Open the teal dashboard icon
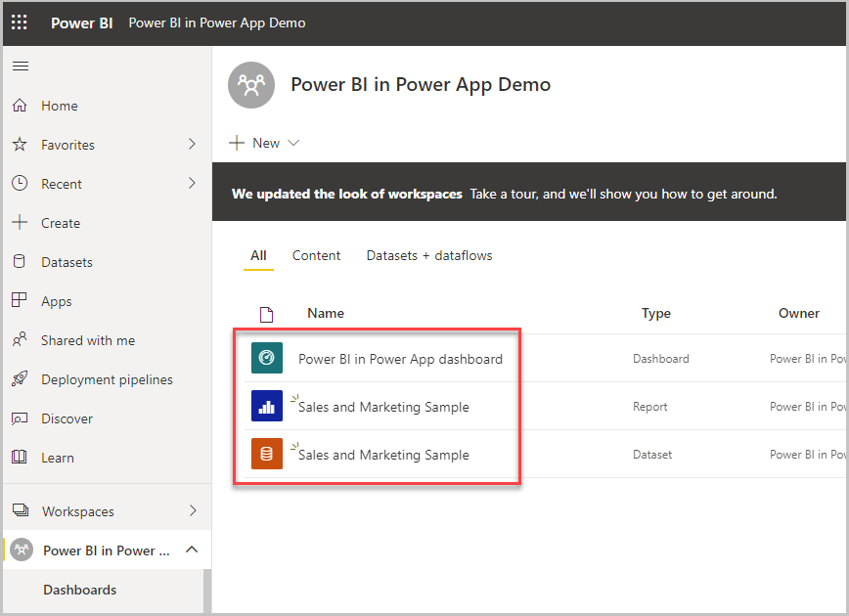Screen dimensions: 849x616 (x=266, y=359)
